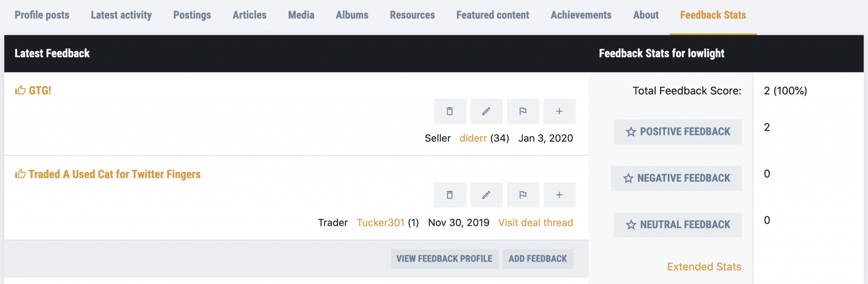This screenshot has height=284, width=868.
Task: Click the Negative Feedback button
Action: (x=676, y=178)
